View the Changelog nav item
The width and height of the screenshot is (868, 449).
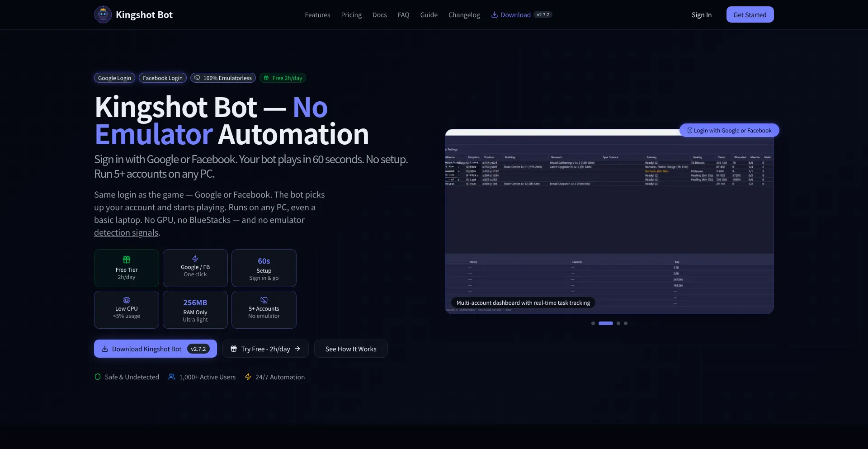tap(464, 15)
